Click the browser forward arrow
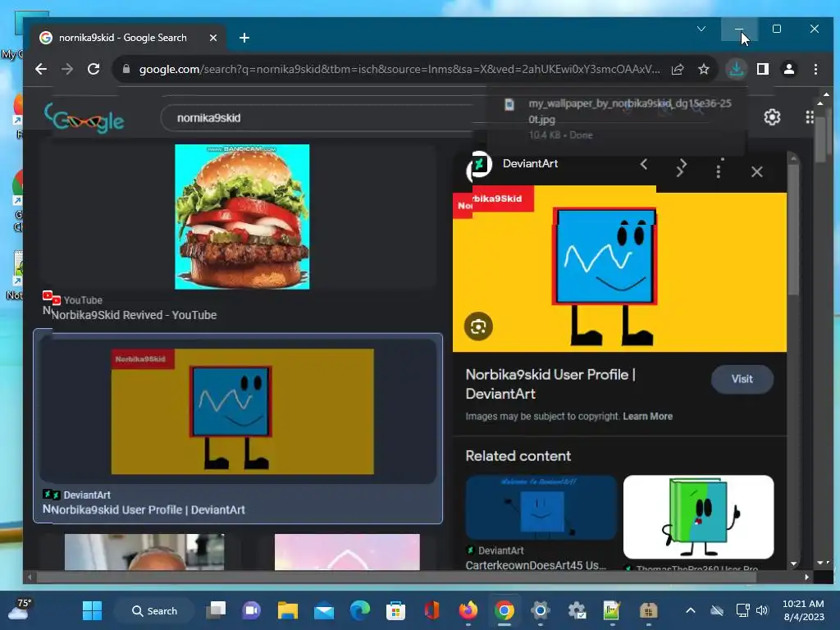Image resolution: width=840 pixels, height=630 pixels. [67, 69]
